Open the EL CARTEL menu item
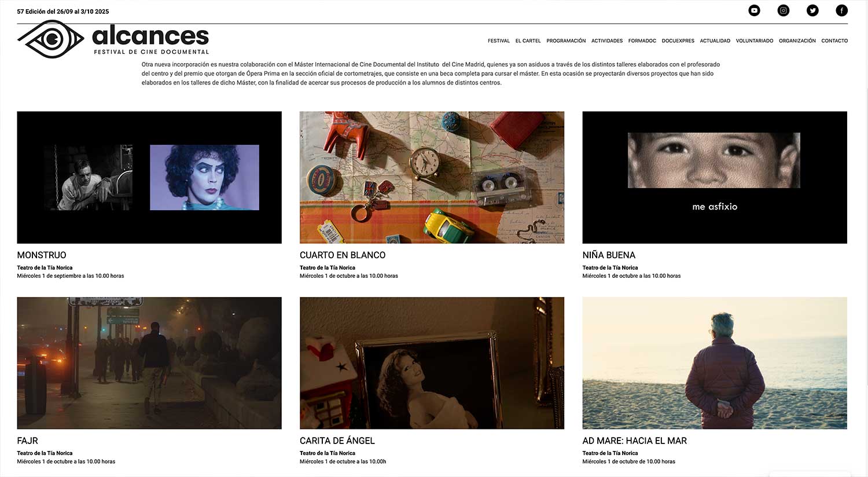The image size is (868, 477). coord(528,41)
